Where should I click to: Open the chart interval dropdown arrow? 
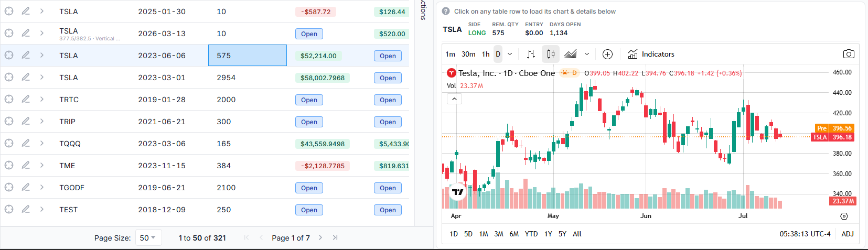pyautogui.click(x=510, y=54)
